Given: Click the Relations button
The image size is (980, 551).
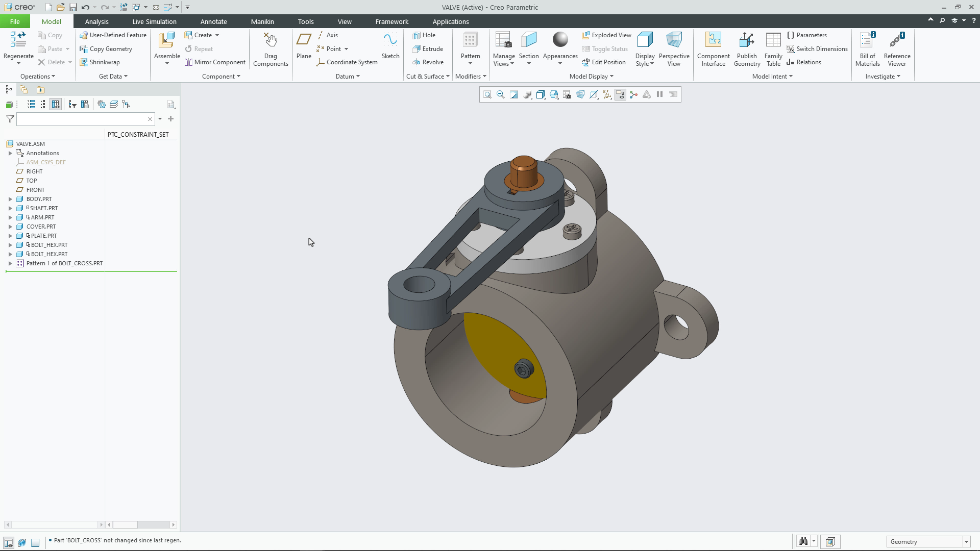Looking at the screenshot, I should (804, 62).
